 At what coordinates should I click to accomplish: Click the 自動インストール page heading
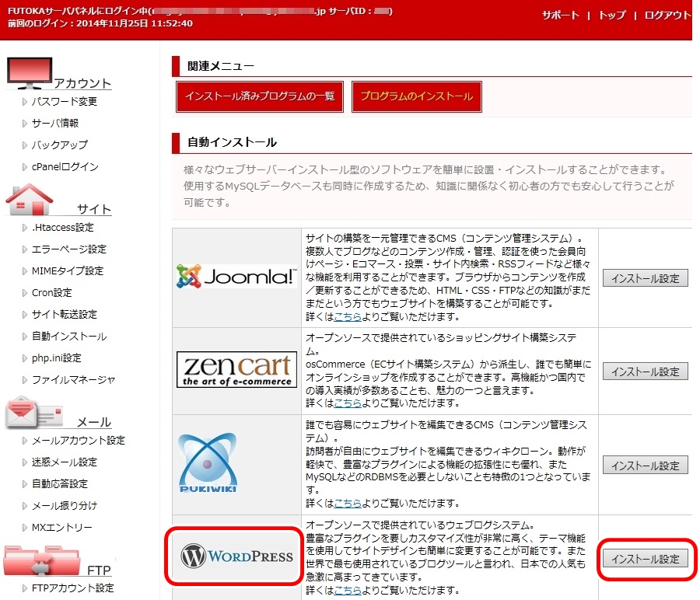[232, 142]
